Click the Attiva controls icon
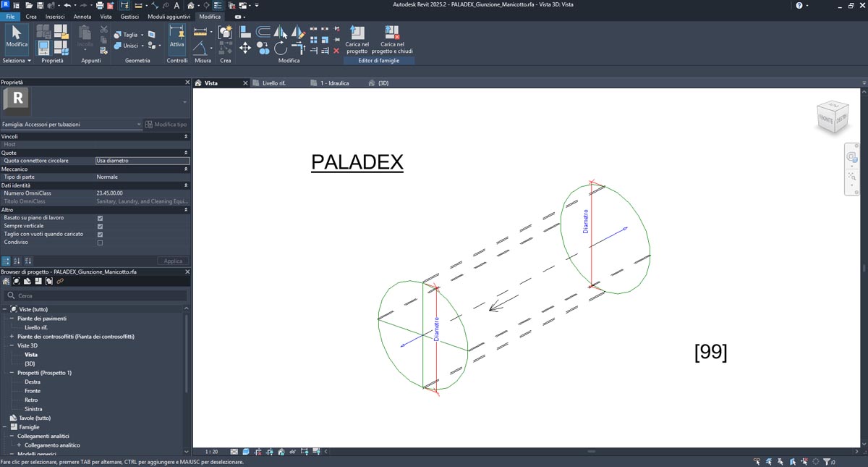Viewport: 868px width, 467px height. click(177, 36)
